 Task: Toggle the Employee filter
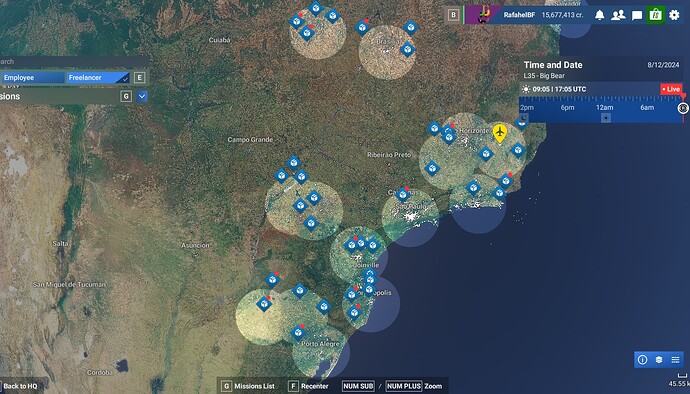[x=32, y=77]
